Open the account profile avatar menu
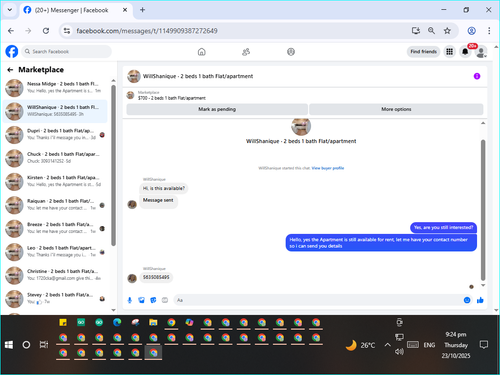This screenshot has width=500, height=375. 481,52
